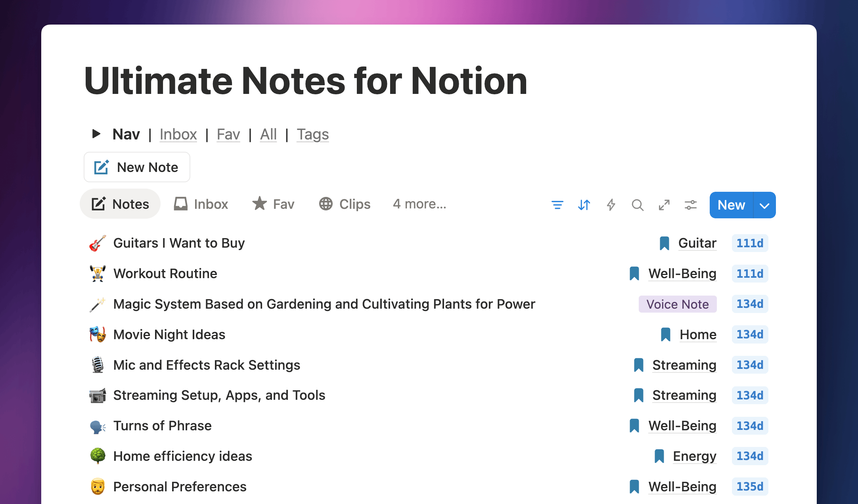
Task: Click the filter icon in the database toolbar
Action: pyautogui.click(x=557, y=205)
